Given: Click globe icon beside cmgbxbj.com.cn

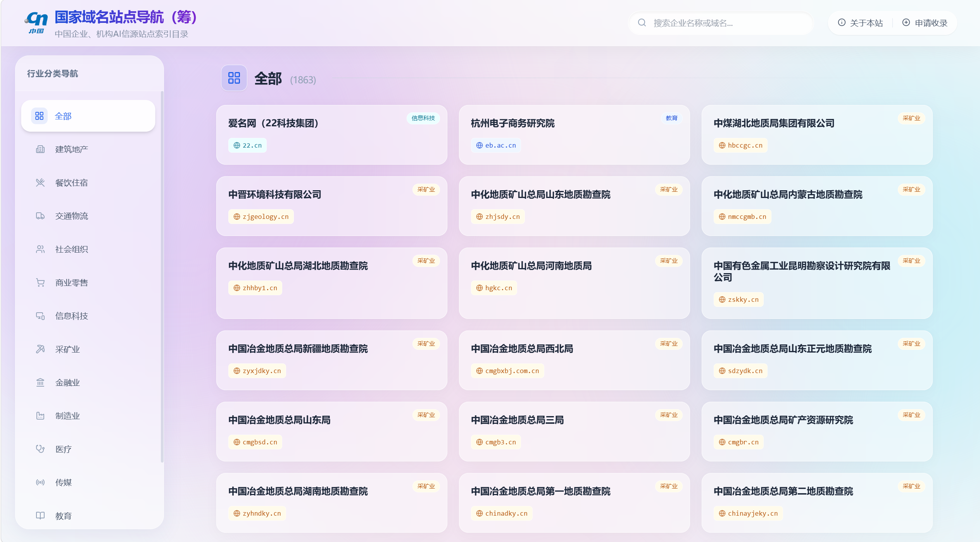Looking at the screenshot, I should 480,371.
